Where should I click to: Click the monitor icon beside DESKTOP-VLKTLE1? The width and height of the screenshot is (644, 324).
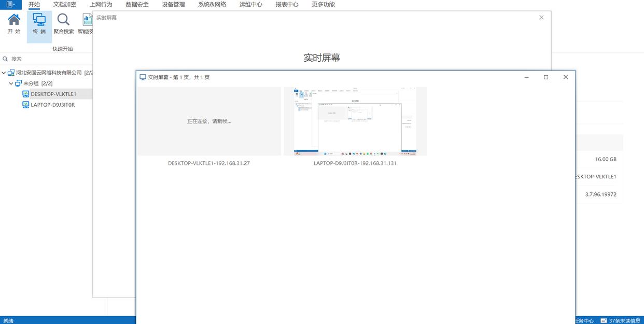[x=26, y=94]
